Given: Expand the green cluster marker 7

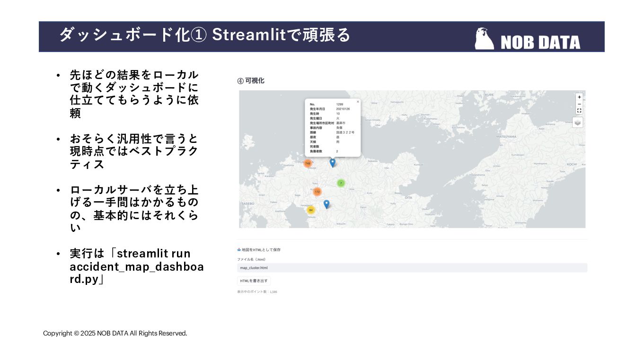Looking at the screenshot, I should [341, 183].
